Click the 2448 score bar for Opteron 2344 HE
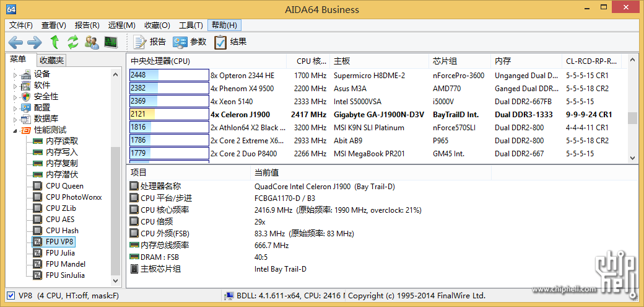 tap(169, 75)
